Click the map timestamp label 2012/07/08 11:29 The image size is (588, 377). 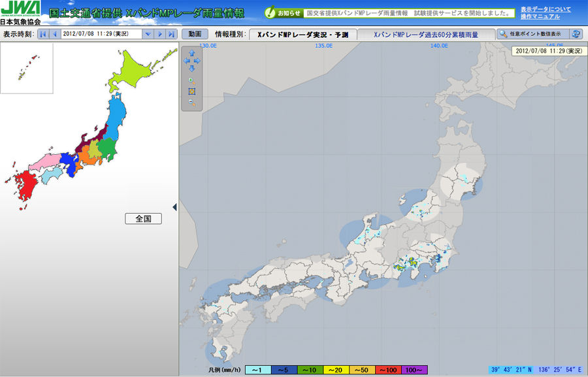[x=549, y=51]
